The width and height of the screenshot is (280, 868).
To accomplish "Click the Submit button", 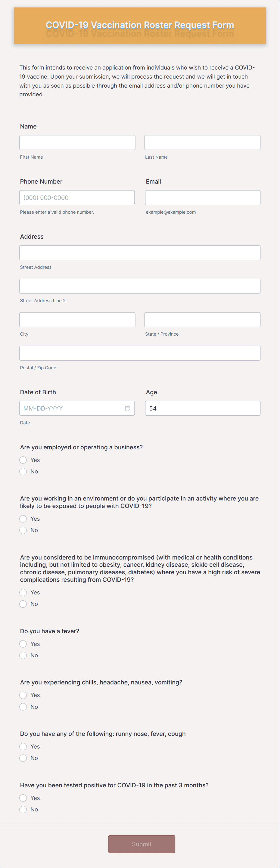I will [x=142, y=844].
